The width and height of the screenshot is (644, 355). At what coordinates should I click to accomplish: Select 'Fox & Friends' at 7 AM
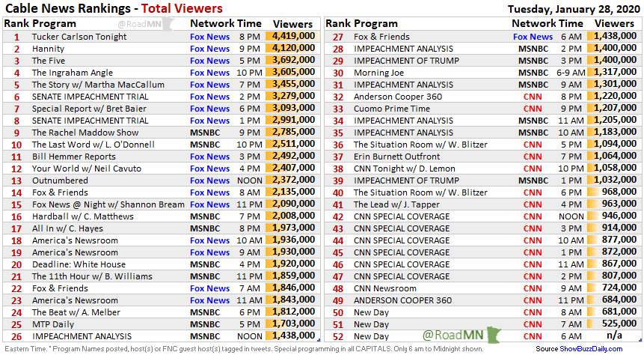60,288
